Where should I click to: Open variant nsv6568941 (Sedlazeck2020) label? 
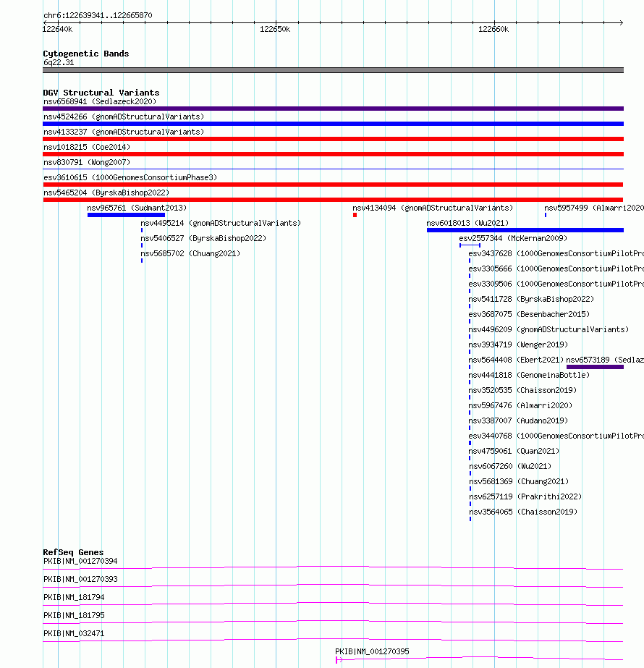tap(100, 102)
